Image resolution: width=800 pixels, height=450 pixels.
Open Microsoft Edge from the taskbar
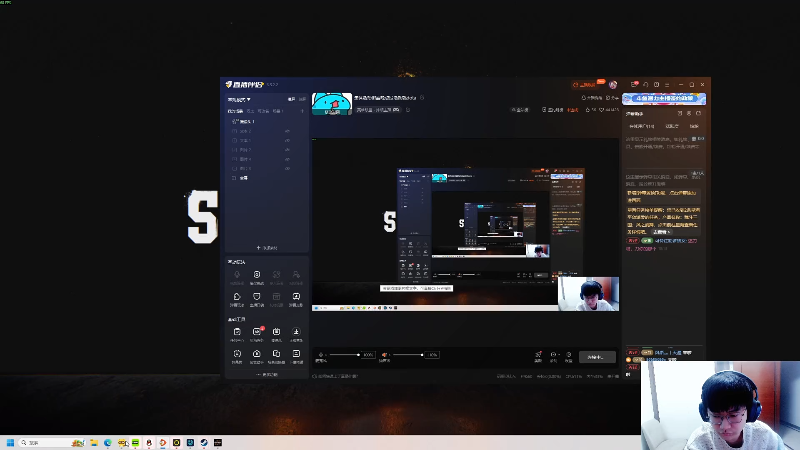pos(108,442)
